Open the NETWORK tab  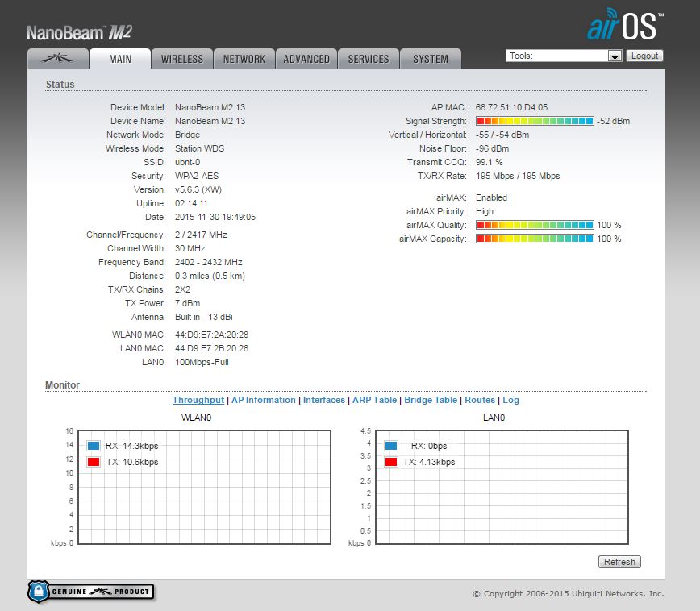click(244, 59)
